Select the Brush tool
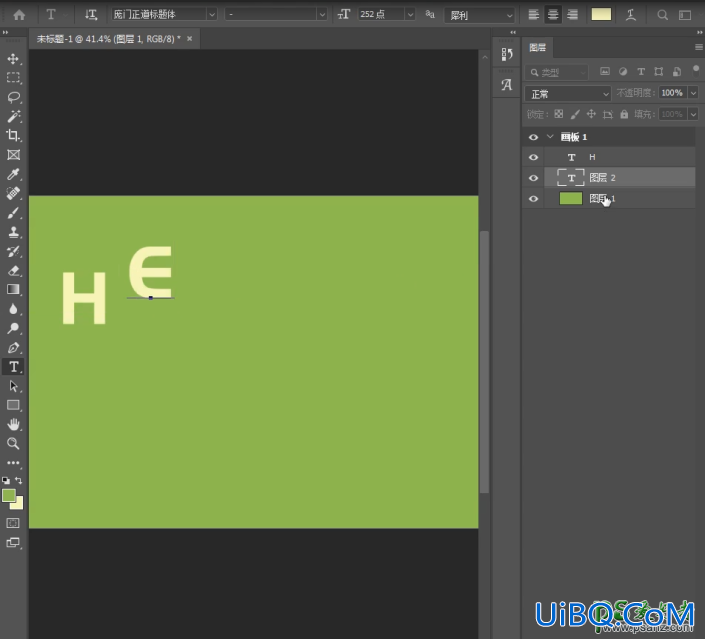This screenshot has width=705, height=639. click(x=13, y=213)
